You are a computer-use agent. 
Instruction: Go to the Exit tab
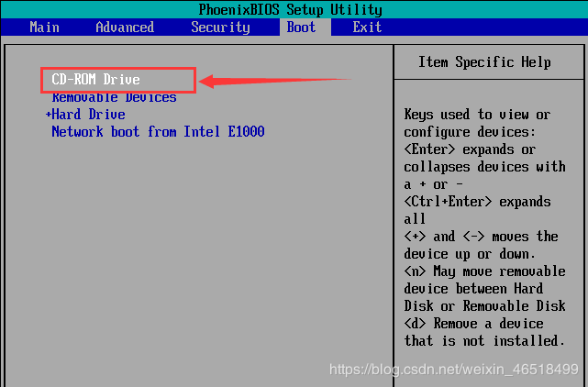tap(367, 28)
